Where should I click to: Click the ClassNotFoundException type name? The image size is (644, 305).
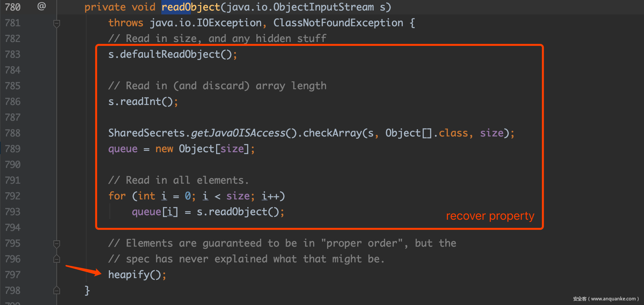338,23
